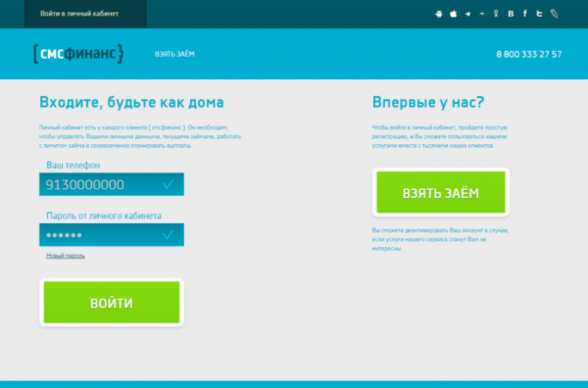Viewport: 588px width, 388px height.
Task: Click the large green ВЗЯТЬ ЗАЁМ button
Action: [441, 192]
